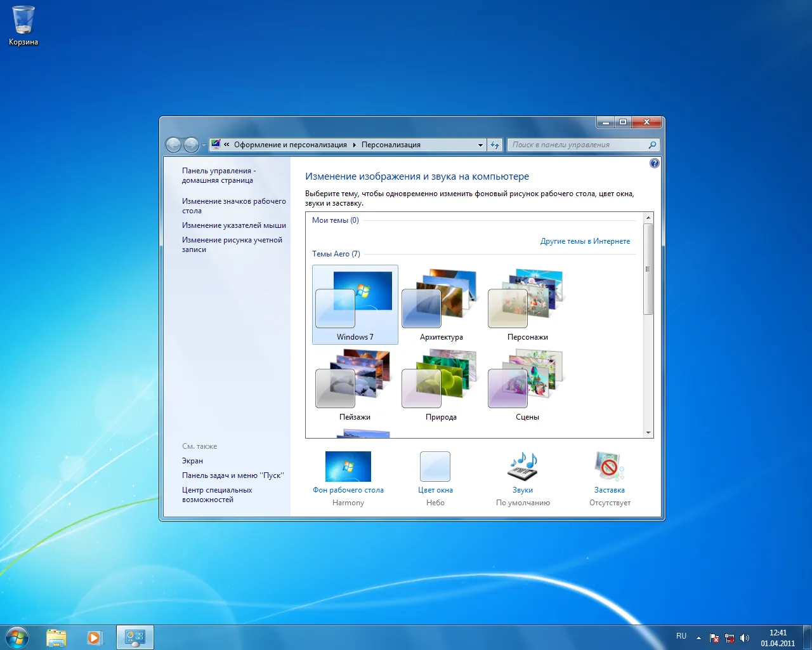812x650 pixels.
Task: Select the Windows 7 theme
Action: 355,305
